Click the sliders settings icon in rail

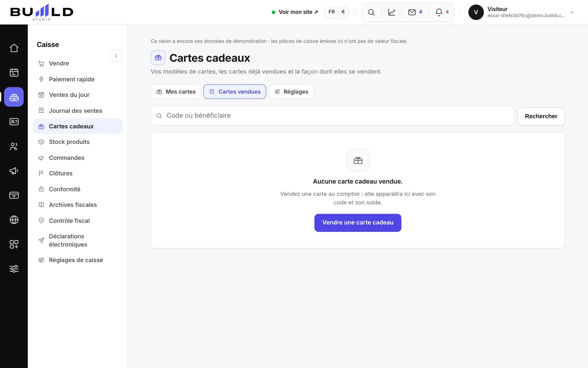pyautogui.click(x=14, y=269)
